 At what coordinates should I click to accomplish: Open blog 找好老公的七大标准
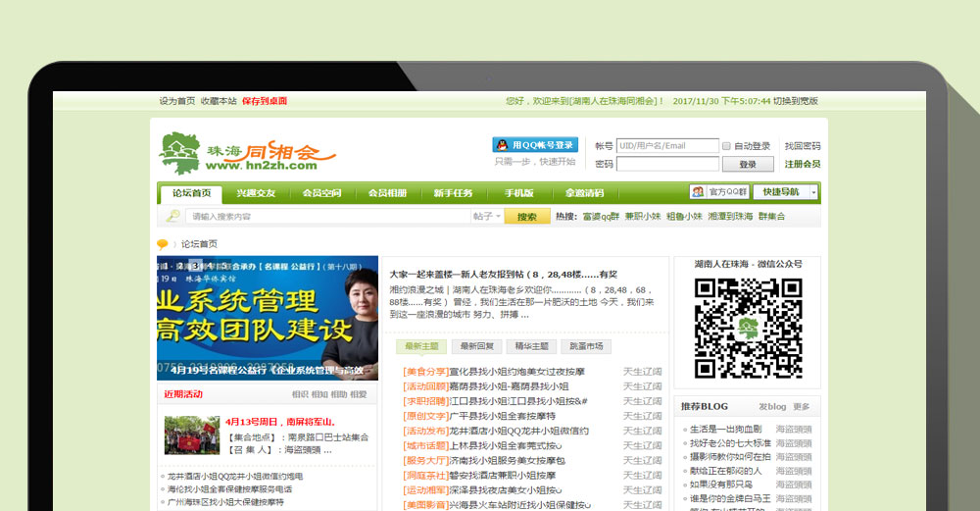pos(730,442)
